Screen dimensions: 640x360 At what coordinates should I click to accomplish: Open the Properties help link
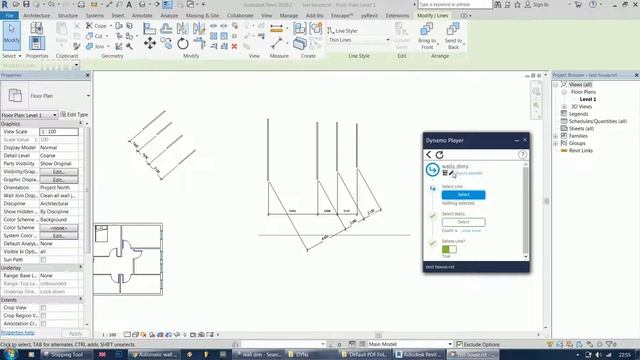18,333
